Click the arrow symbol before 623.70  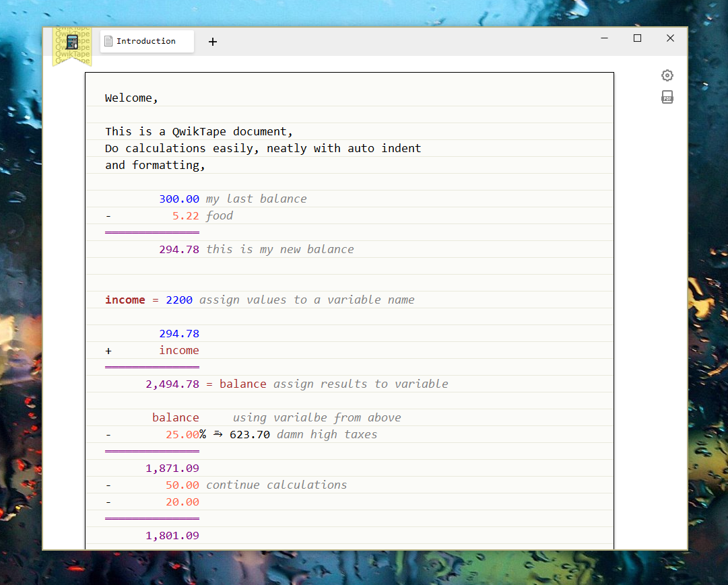point(218,434)
